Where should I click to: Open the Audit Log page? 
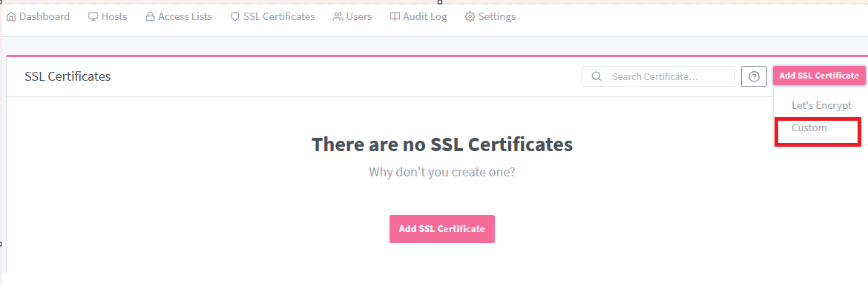pyautogui.click(x=418, y=16)
